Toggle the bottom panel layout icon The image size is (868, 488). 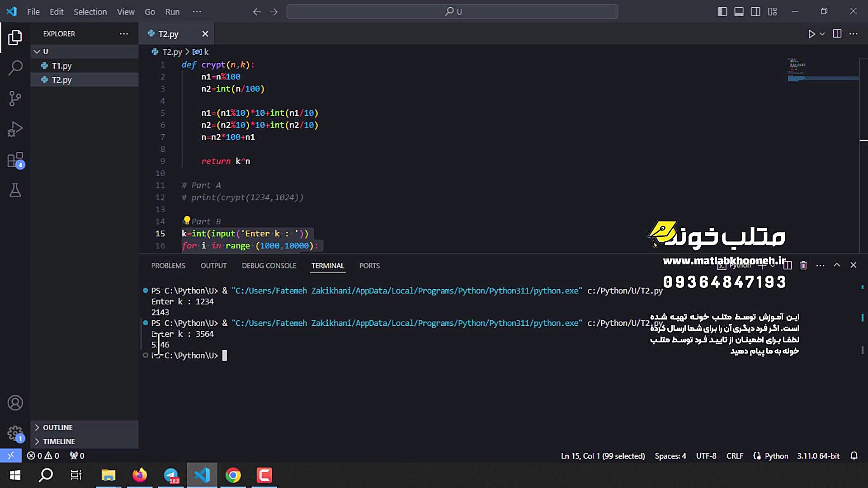tap(739, 12)
